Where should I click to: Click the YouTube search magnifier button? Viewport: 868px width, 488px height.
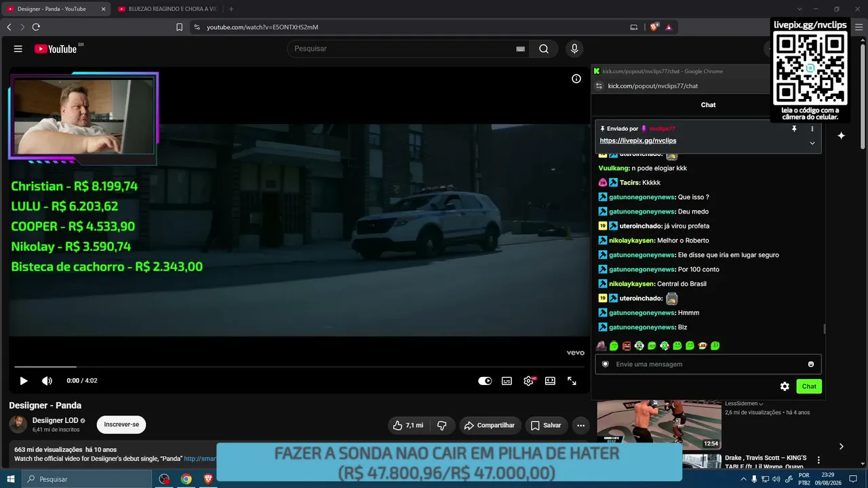(544, 49)
